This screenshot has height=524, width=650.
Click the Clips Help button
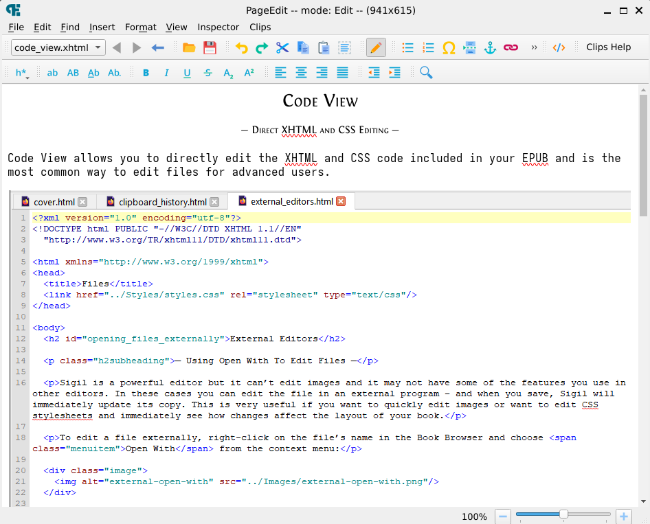coord(608,47)
